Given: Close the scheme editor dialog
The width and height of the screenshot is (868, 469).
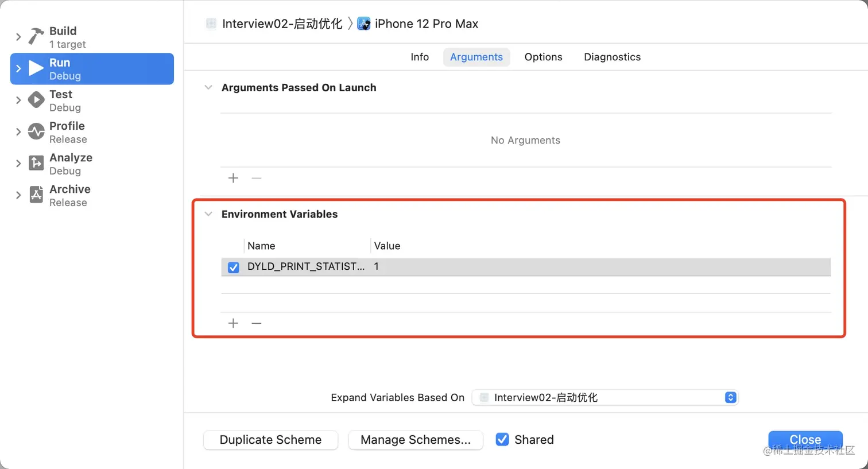Looking at the screenshot, I should 805,440.
